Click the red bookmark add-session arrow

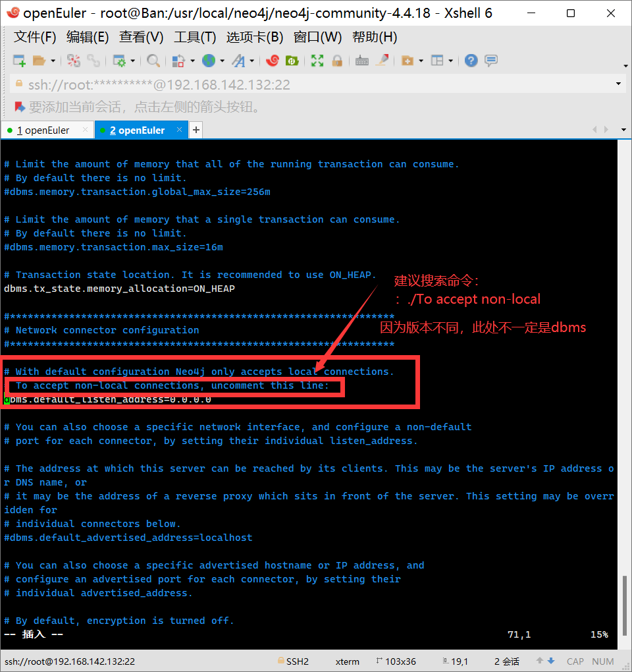coord(20,107)
